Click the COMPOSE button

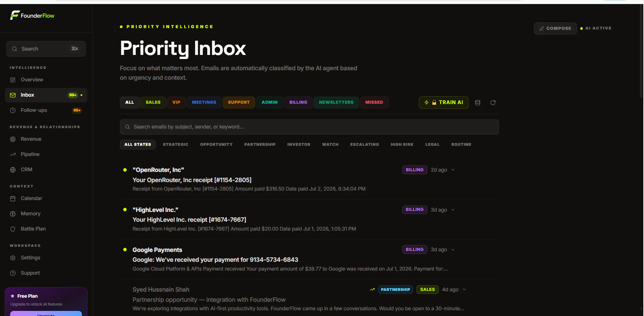point(555,28)
